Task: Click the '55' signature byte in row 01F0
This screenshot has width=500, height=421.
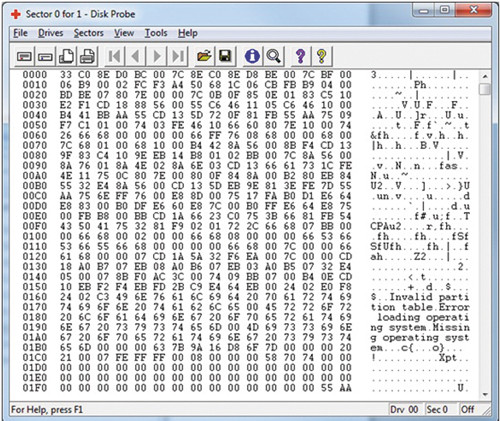Action: pos(327,388)
